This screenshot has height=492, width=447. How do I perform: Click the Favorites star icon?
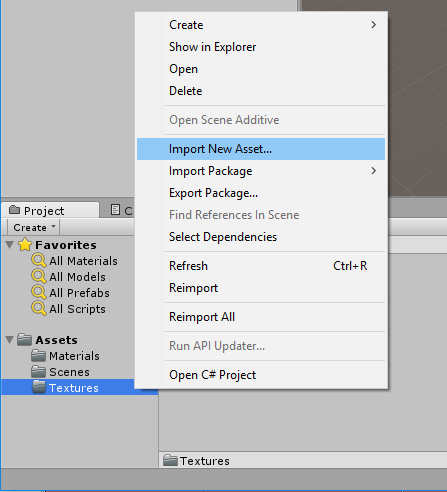(25, 245)
